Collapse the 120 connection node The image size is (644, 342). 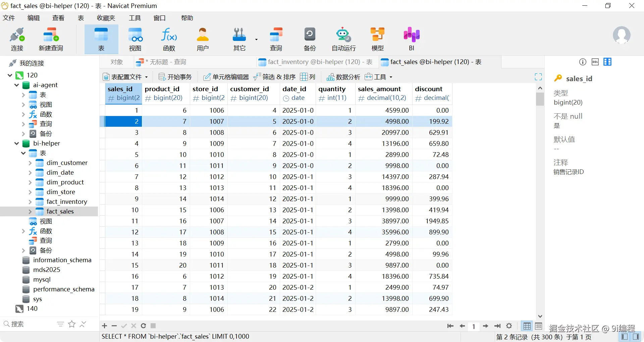pos(10,75)
